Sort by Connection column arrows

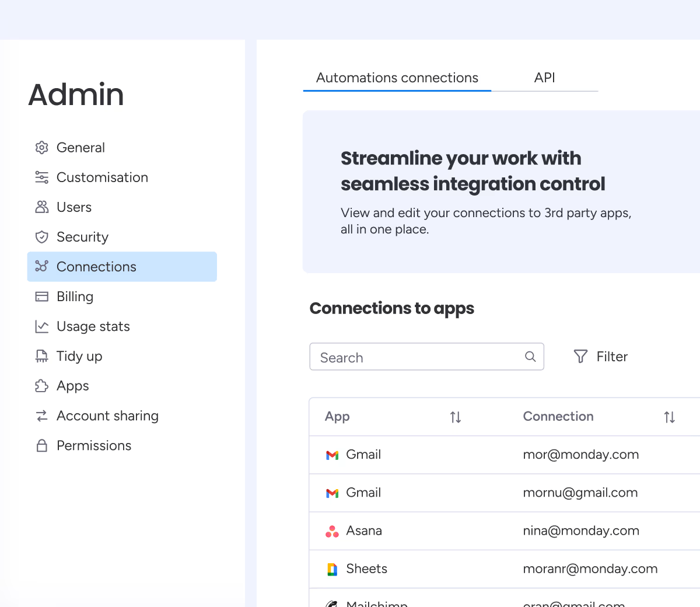tap(669, 417)
